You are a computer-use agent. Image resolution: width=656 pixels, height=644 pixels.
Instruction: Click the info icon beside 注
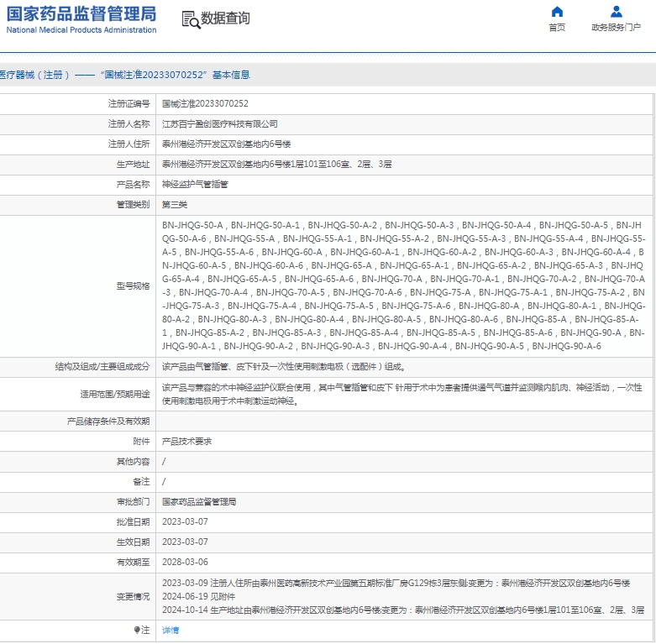coord(136,630)
